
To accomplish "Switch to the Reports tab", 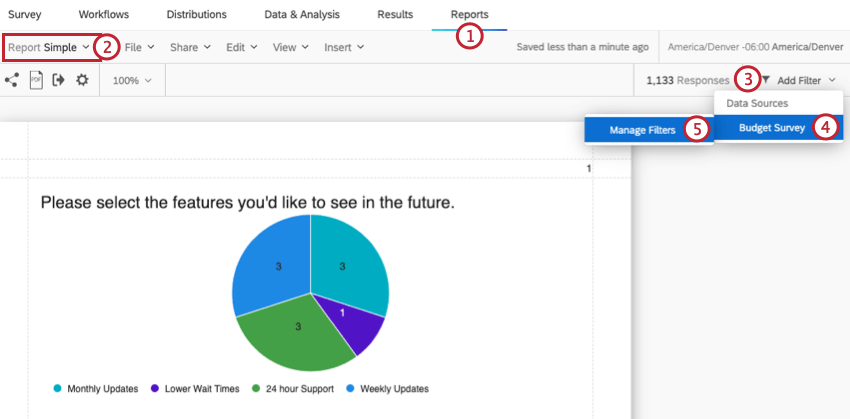I will (x=470, y=15).
